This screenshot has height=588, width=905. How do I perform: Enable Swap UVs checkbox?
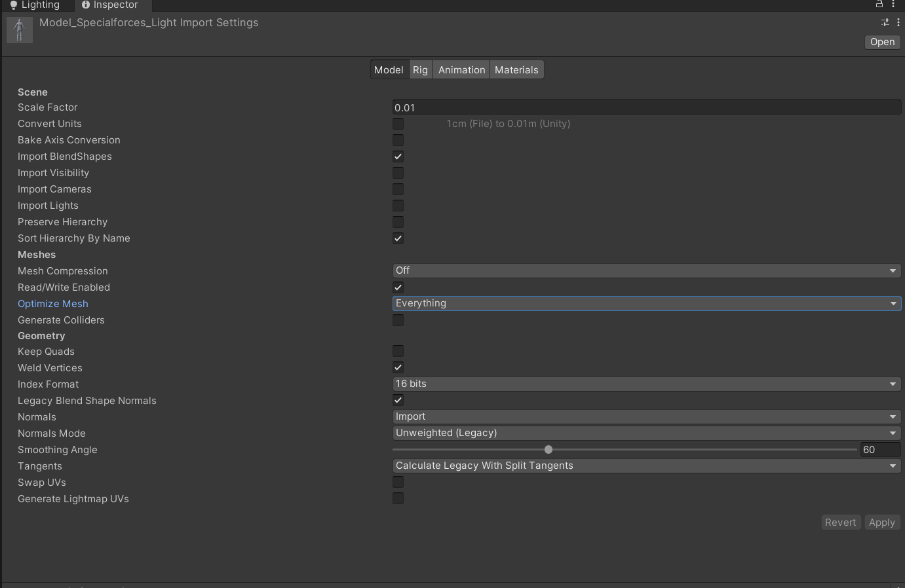pyautogui.click(x=398, y=483)
